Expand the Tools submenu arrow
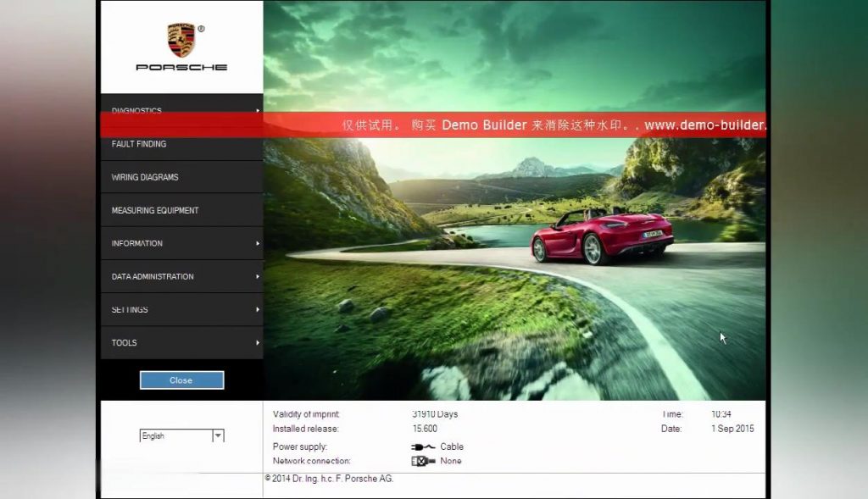The width and height of the screenshot is (868, 499). coord(258,342)
